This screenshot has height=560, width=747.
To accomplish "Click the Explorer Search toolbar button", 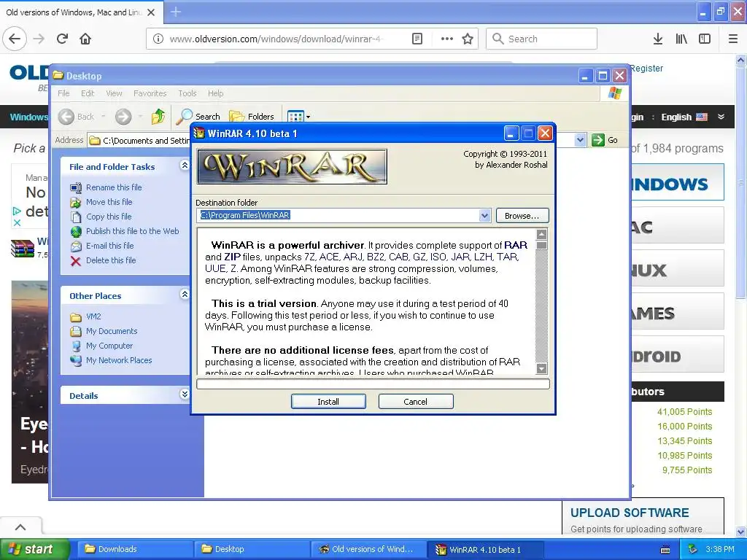I will pos(198,117).
